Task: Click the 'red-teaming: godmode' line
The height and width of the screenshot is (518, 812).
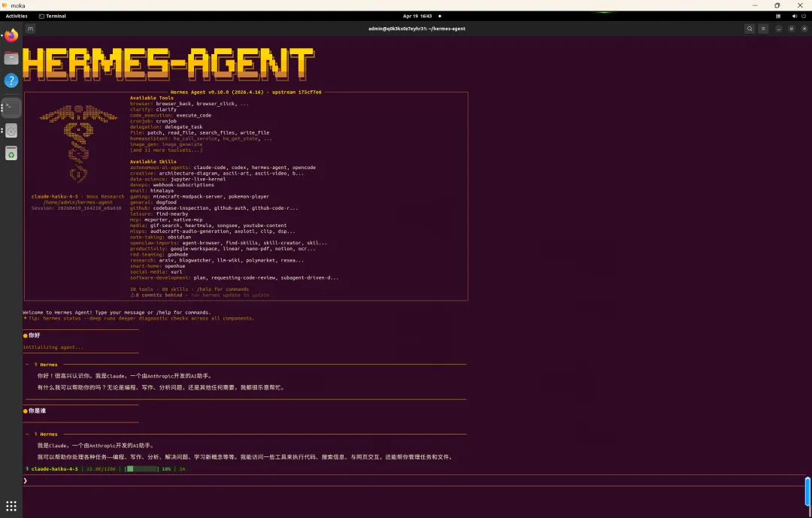Action: tap(159, 254)
